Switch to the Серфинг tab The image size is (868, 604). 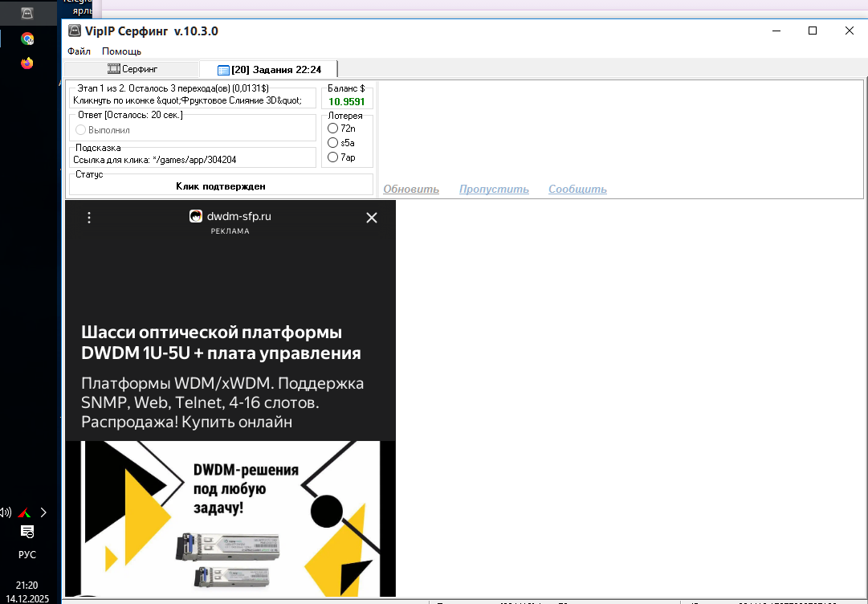tap(132, 69)
